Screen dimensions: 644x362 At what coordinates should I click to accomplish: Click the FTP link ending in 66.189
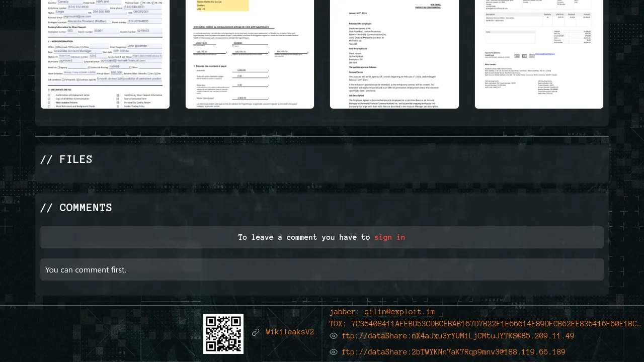tap(453, 352)
